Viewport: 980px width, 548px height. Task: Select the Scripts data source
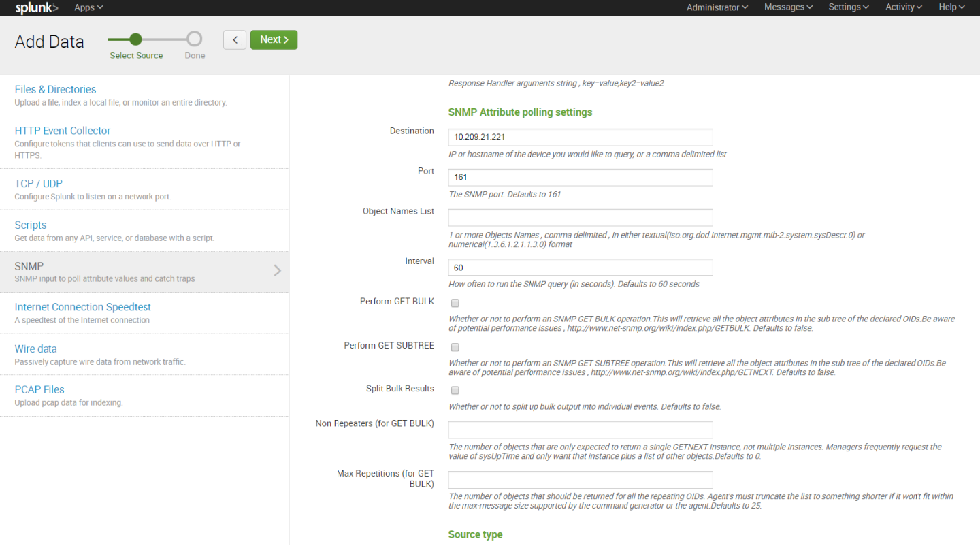pos(31,225)
